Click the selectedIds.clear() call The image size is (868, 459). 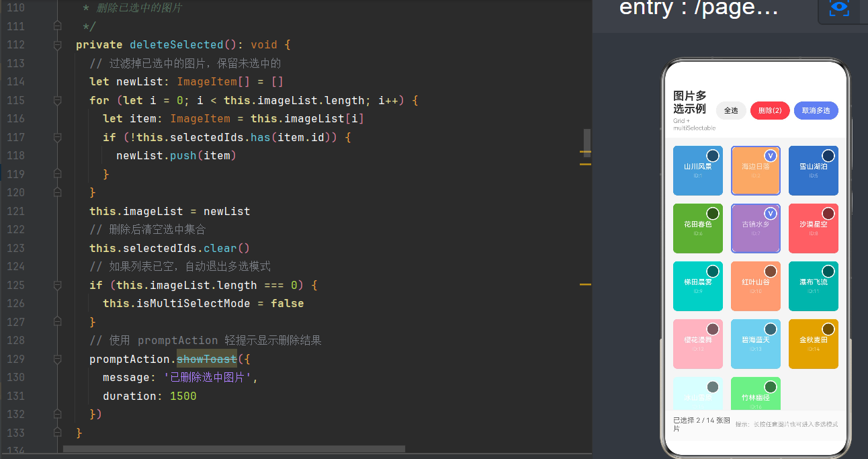tap(170, 248)
